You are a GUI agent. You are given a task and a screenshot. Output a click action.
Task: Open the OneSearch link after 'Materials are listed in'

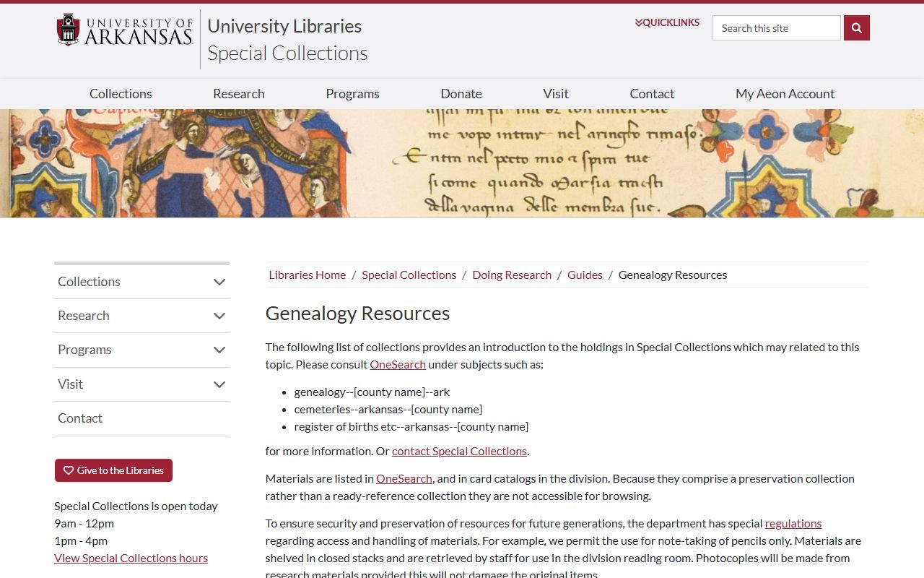pyautogui.click(x=404, y=478)
